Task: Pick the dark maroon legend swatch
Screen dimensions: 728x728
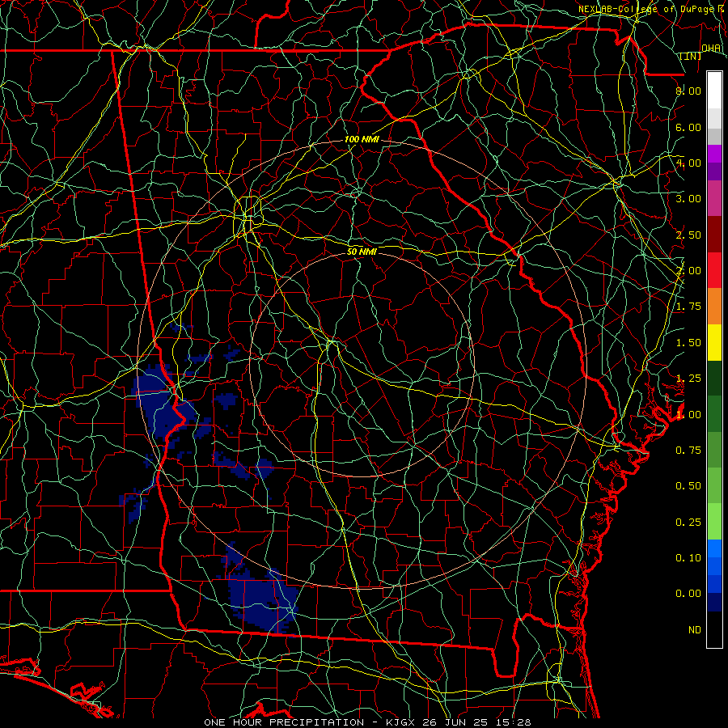Action: point(714,235)
